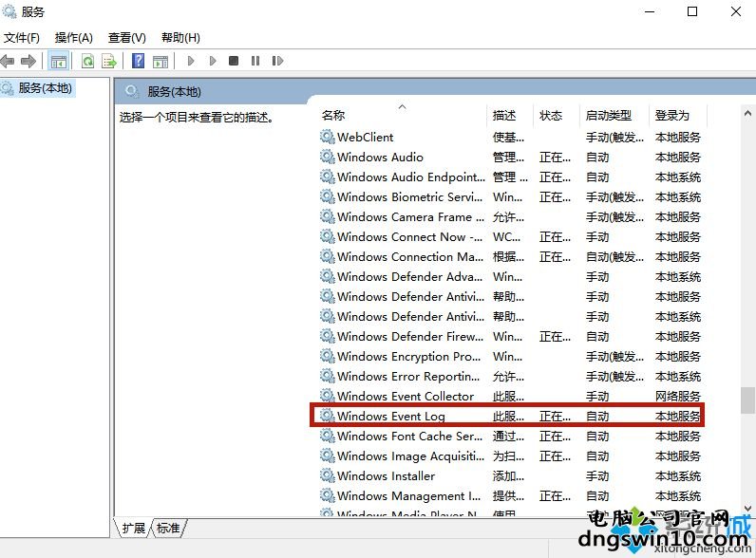
Task: Click the gear icon beside Windows Font Cache
Action: click(328, 436)
